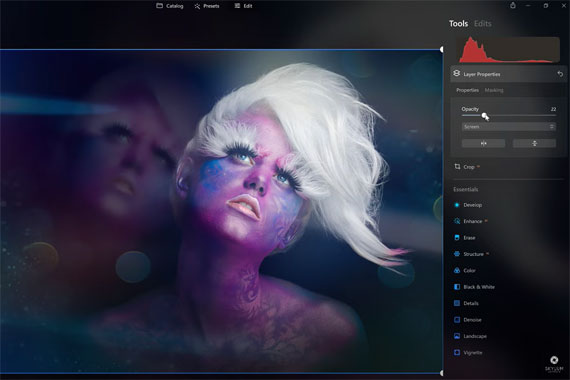Flip the layer horizontally
570x380 pixels.
tap(483, 143)
